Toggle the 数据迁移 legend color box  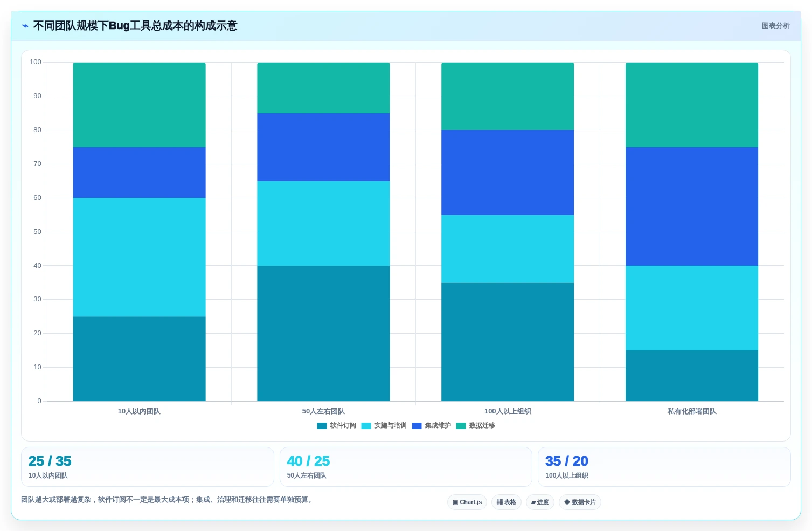point(461,426)
